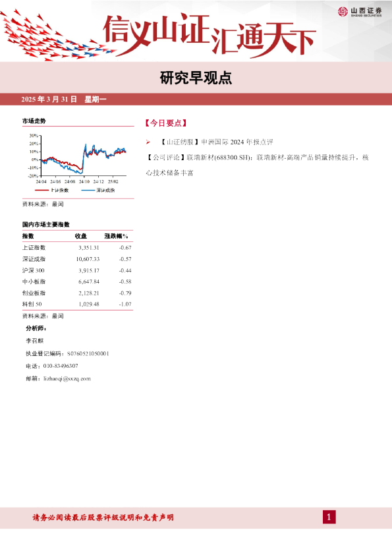The width and height of the screenshot is (392, 555).
Task: Click the email lizhaoqi@sxzq.com
Action: pyautogui.click(x=67, y=379)
